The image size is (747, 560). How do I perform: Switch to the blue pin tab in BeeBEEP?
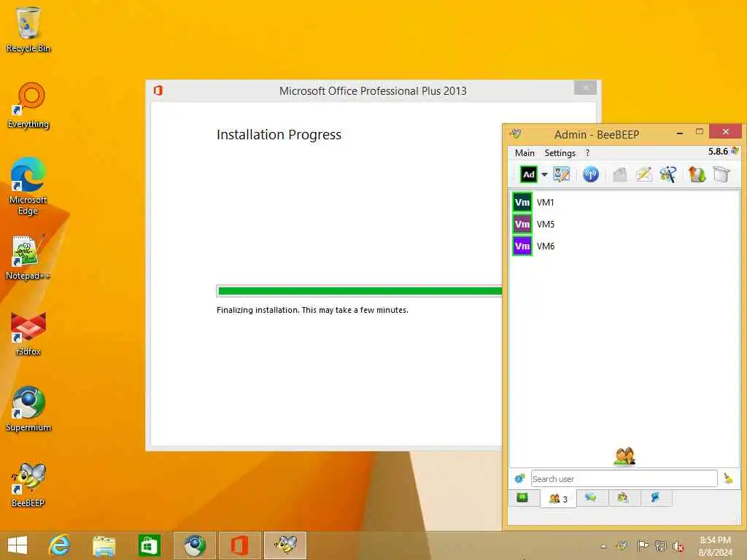656,498
